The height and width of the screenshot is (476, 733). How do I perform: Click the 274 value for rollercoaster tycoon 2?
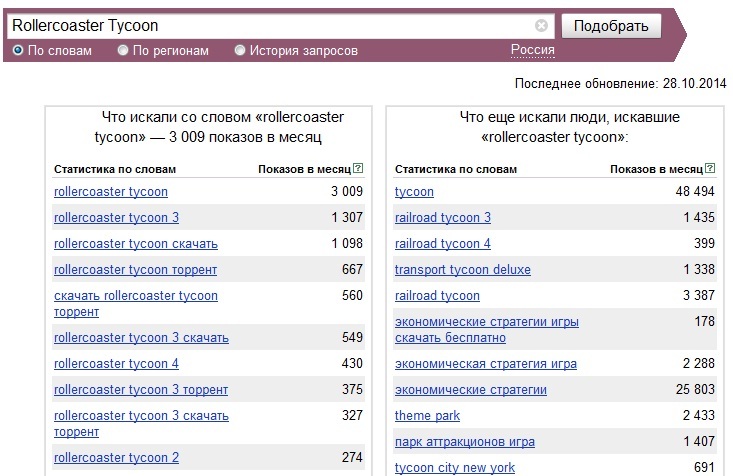click(x=352, y=457)
